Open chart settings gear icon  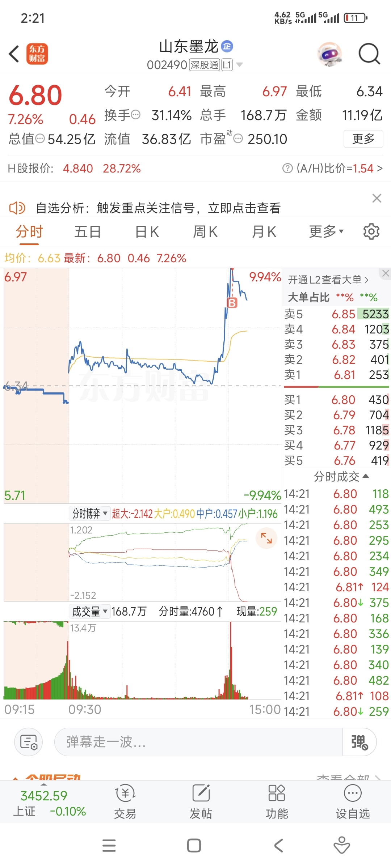pos(371,231)
